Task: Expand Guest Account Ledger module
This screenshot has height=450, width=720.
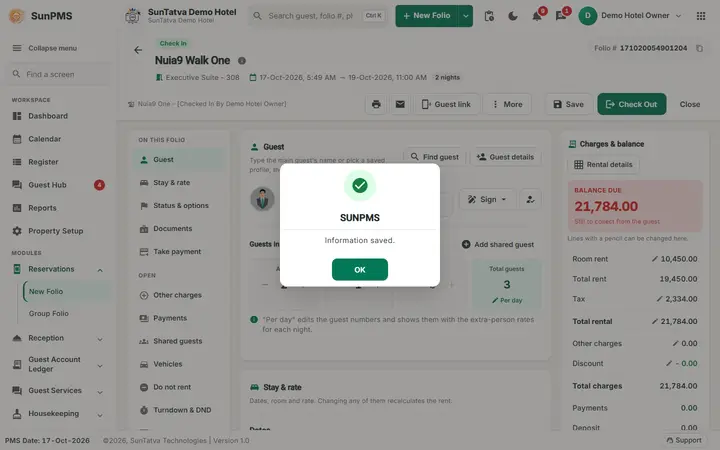Action: point(58,365)
